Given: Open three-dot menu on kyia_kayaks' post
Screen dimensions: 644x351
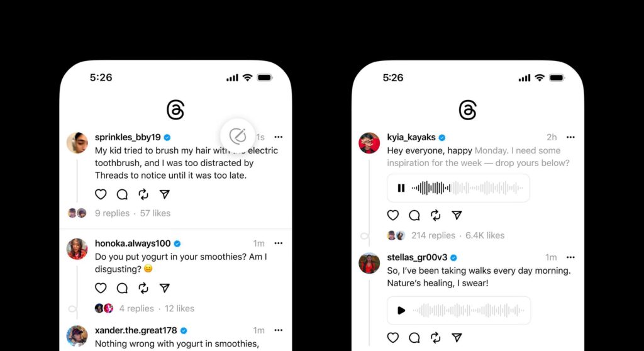Looking at the screenshot, I should coord(570,137).
